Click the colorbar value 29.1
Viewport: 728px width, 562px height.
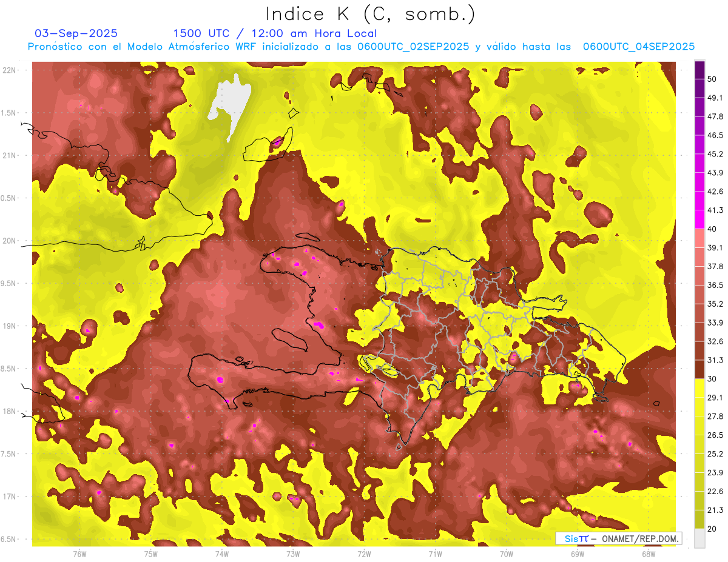715,397
